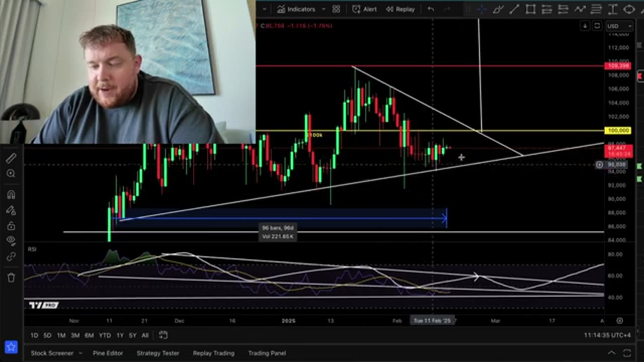This screenshot has width=644, height=362.
Task: Set date range to 6M
Action: [89, 335]
